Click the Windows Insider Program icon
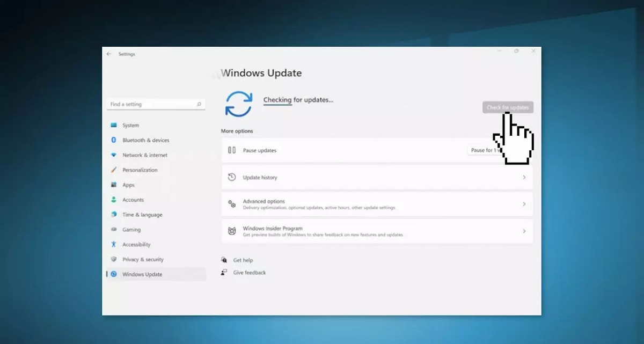This screenshot has width=644, height=344. click(x=232, y=231)
